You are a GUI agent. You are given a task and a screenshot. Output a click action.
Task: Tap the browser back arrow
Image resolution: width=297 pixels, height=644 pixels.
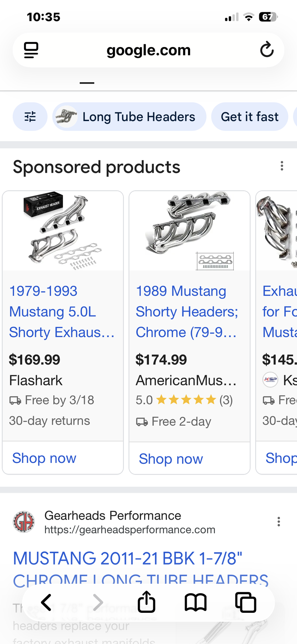pyautogui.click(x=46, y=602)
